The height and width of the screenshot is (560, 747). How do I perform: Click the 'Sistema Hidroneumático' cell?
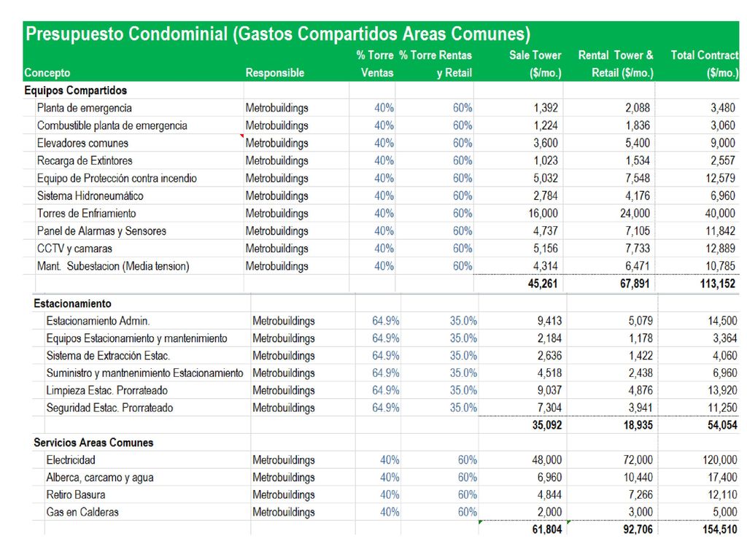[90, 196]
